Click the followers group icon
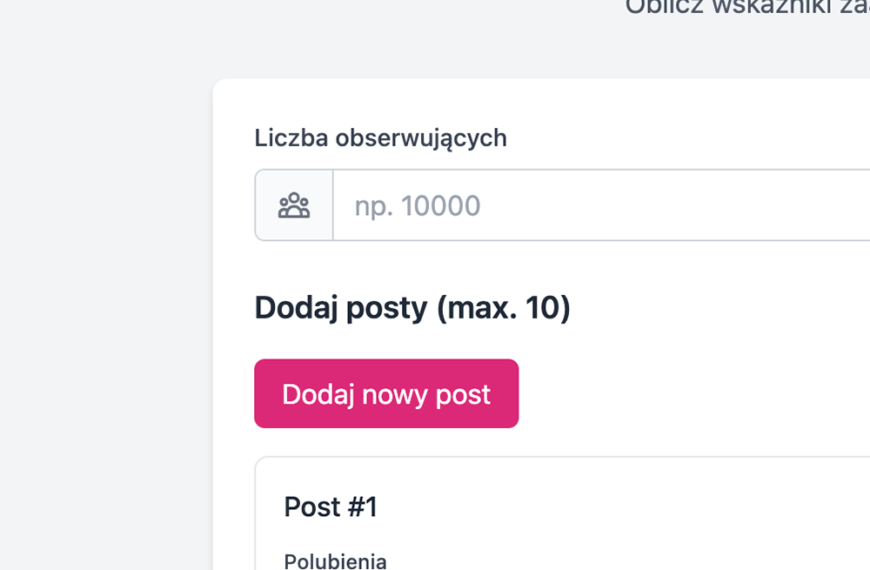This screenshot has height=570, width=870. tap(294, 206)
